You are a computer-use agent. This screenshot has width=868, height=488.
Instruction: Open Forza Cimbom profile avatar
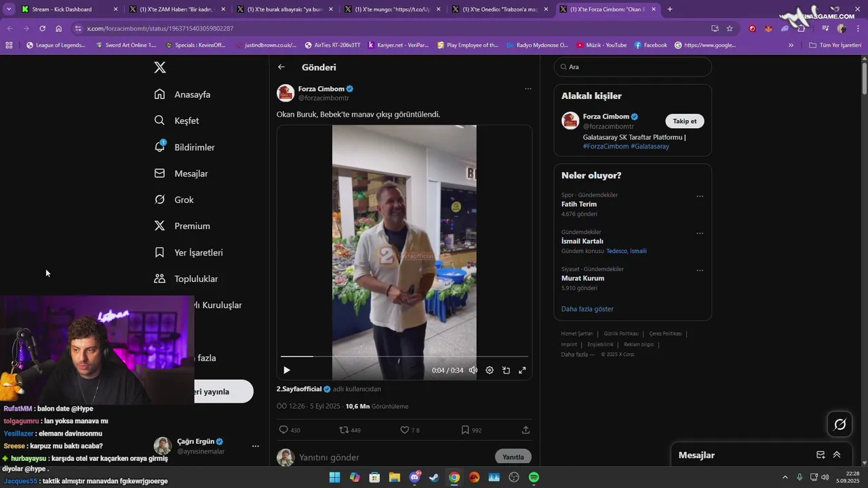285,93
